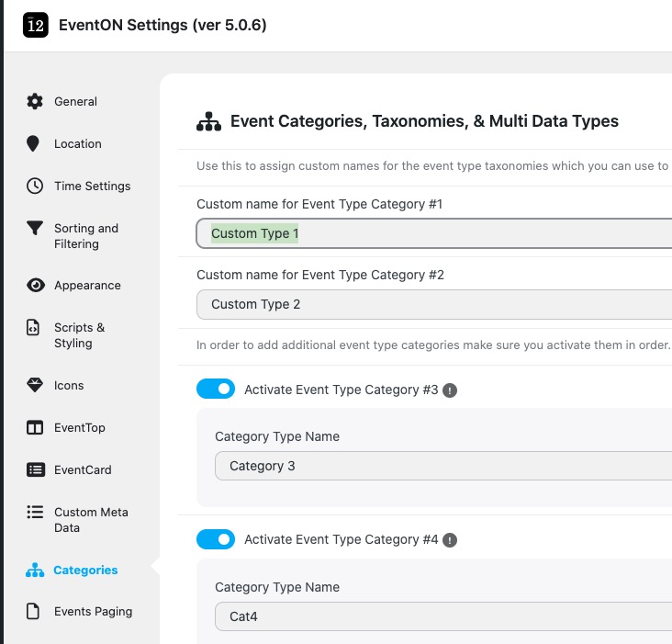Click the Time Settings clock icon
Viewport: 672px width, 644px height.
click(x=35, y=186)
